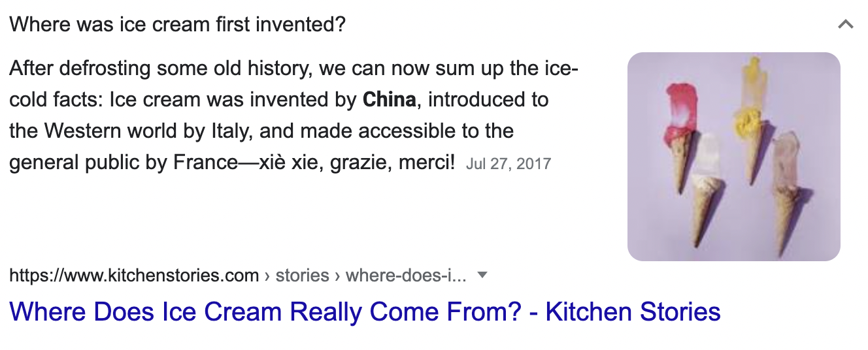Click the bold word 'China' in the snippet
This screenshot has width=868, height=350.
pyautogui.click(x=389, y=100)
